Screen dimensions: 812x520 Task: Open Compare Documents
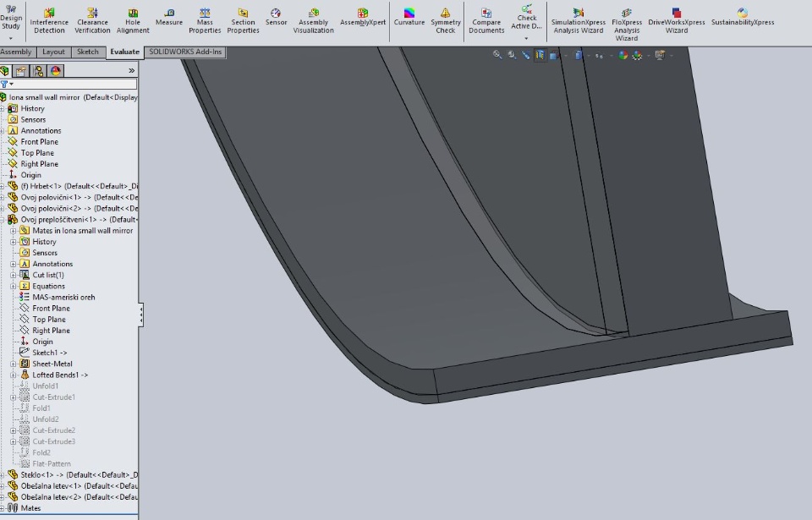pos(486,21)
